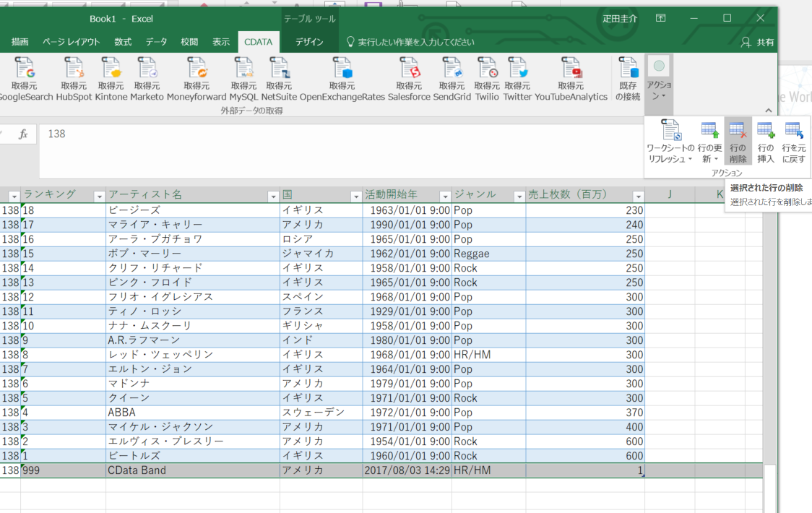Open the 国 column filter dropdown
Screen dimensions: 812x513
coord(355,195)
